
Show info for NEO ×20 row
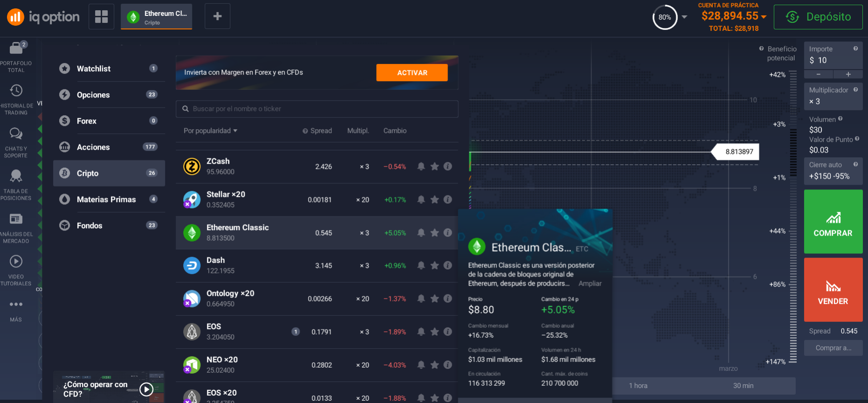tap(448, 365)
